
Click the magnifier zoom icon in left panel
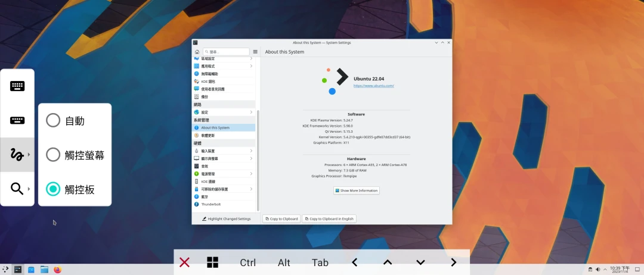point(17,189)
